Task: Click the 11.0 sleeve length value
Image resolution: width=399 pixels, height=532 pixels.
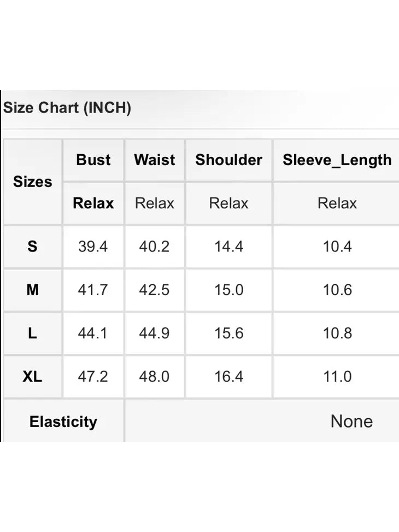Action: click(337, 377)
